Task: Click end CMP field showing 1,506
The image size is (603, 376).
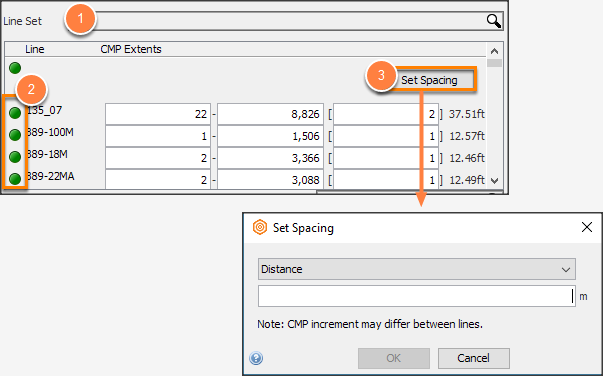Action: pos(270,136)
